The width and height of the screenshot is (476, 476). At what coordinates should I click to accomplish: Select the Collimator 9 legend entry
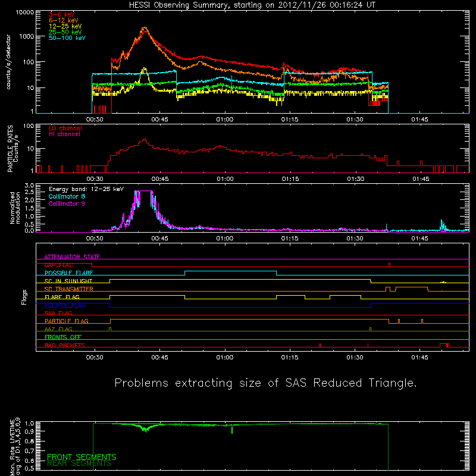click(x=67, y=203)
